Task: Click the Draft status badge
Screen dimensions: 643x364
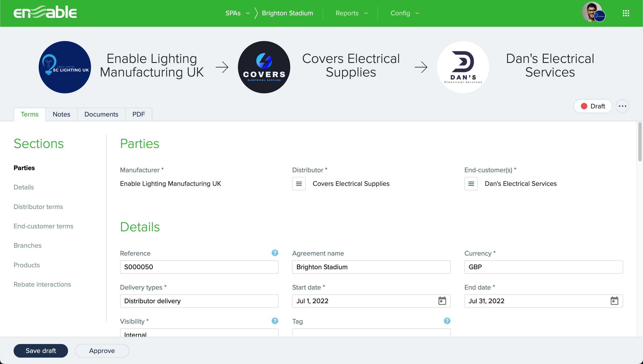Action: pos(593,106)
